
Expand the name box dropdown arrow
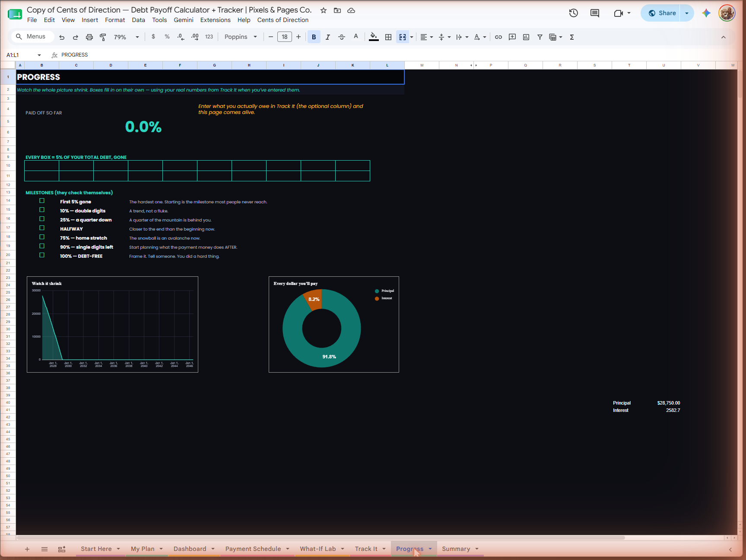pyautogui.click(x=39, y=55)
